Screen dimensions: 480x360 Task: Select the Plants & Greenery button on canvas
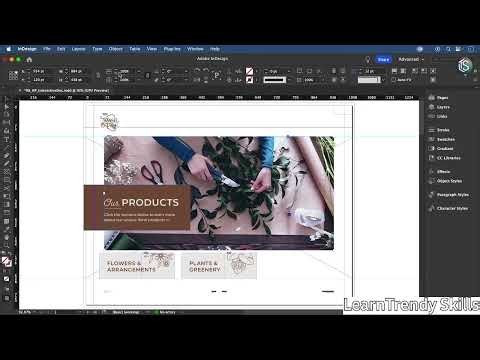coord(219,266)
